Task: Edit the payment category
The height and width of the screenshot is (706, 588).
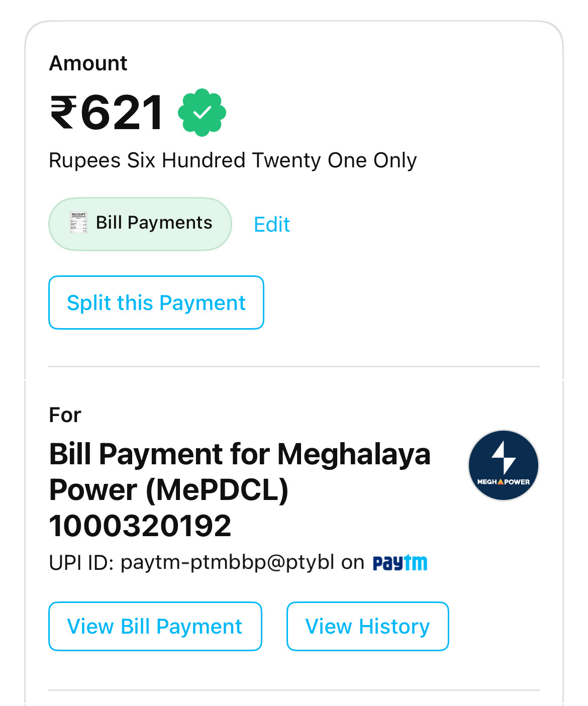Action: click(272, 225)
